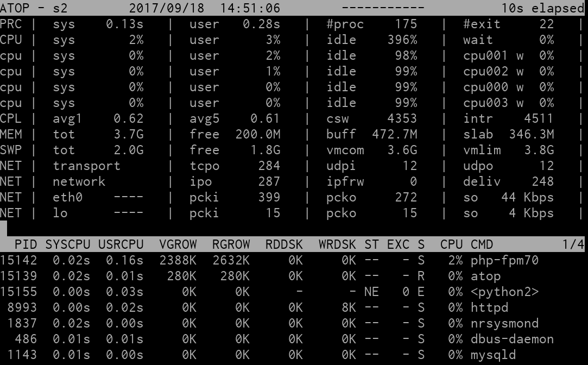The width and height of the screenshot is (588, 365).
Task: Click the RGROW column header
Action: (231, 244)
